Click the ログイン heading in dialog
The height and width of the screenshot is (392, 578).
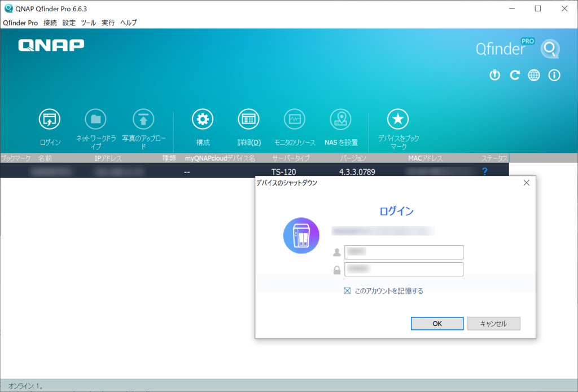(397, 211)
